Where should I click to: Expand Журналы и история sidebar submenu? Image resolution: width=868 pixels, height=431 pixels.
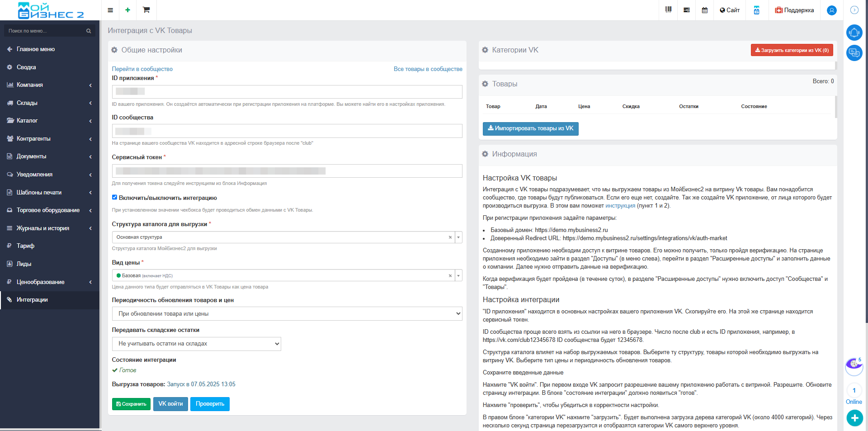(50, 228)
